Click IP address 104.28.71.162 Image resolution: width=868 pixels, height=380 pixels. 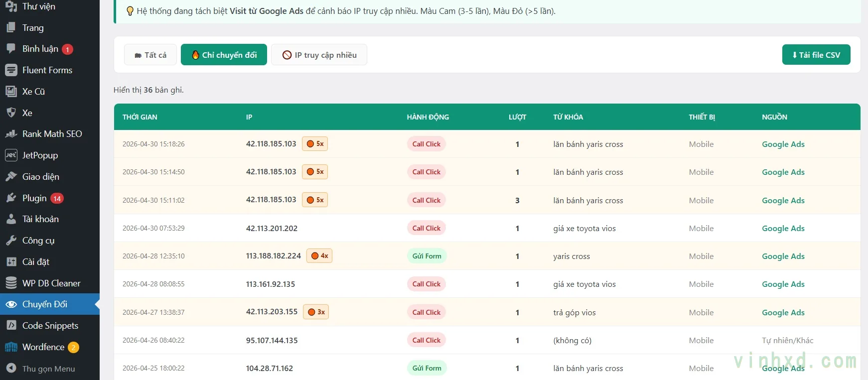click(270, 368)
